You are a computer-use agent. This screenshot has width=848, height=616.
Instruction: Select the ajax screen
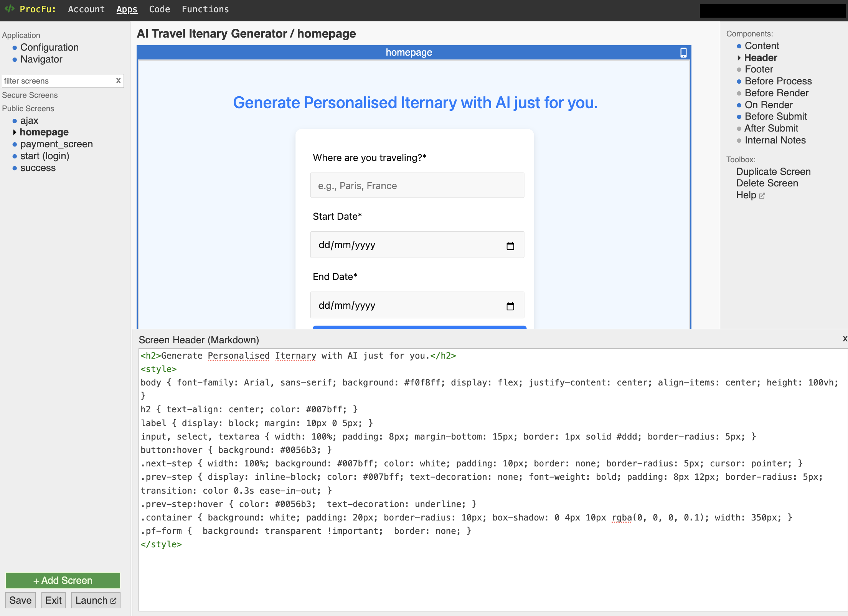29,120
